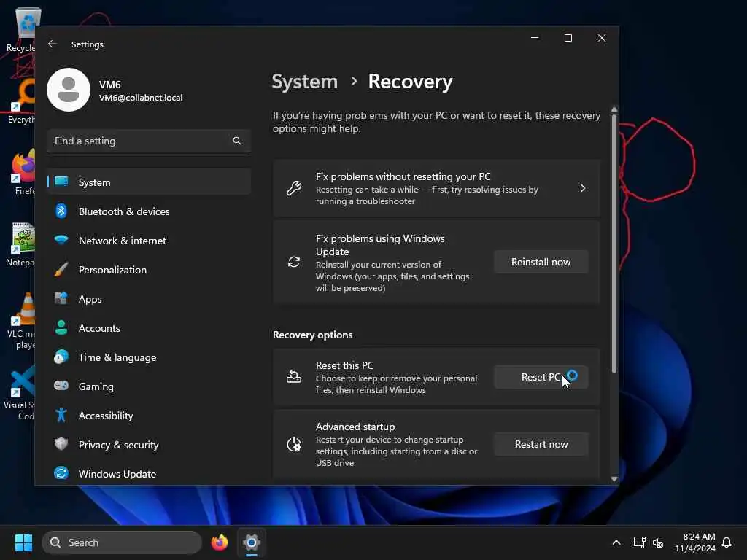Open the network status tray icon
747x560 pixels.
click(x=639, y=542)
